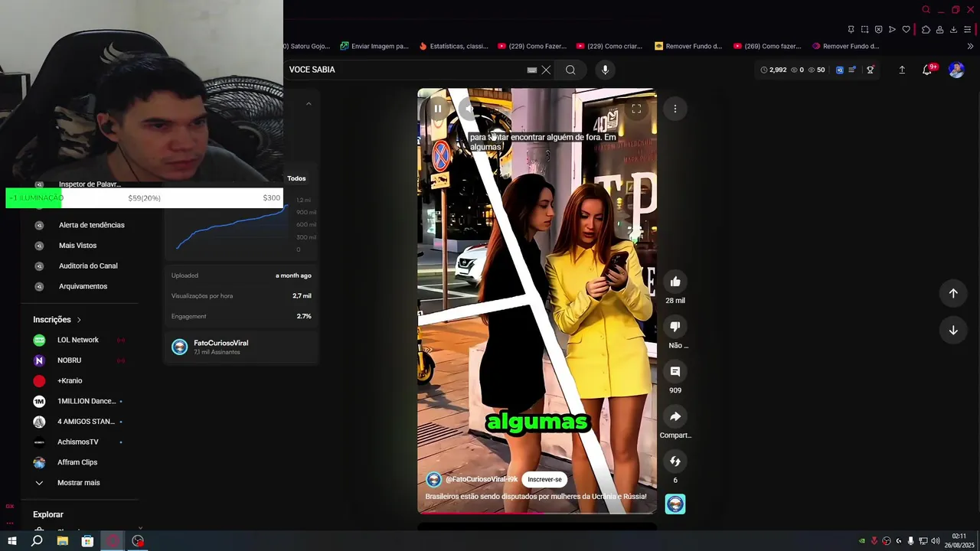This screenshot has height=551, width=980.
Task: Select the Todos filter on chart
Action: [296, 178]
